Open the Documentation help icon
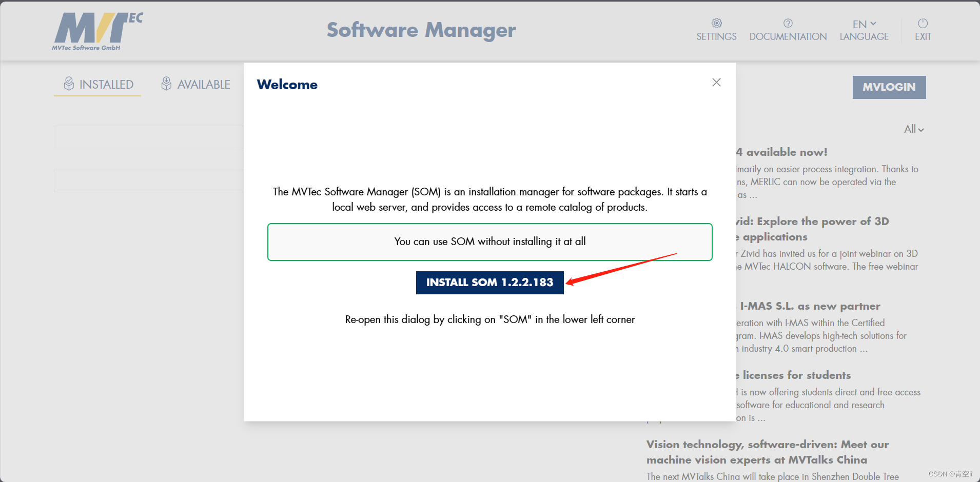The width and height of the screenshot is (980, 482). (x=788, y=23)
